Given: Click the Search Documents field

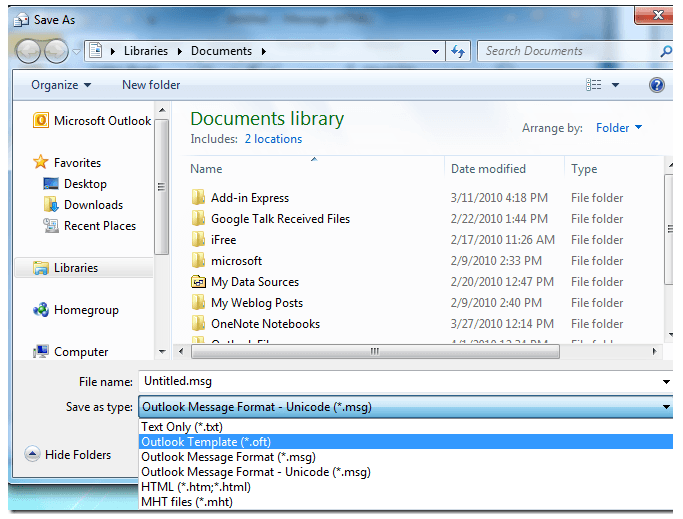Looking at the screenshot, I should point(568,51).
